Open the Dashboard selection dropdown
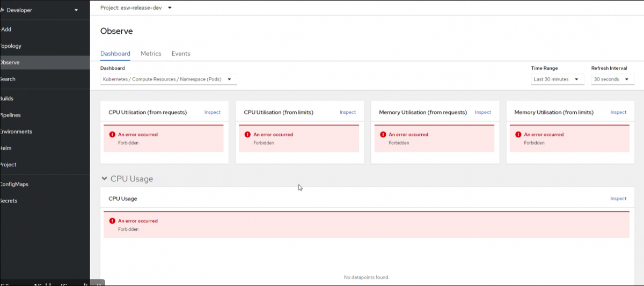644x286 pixels. pos(169,79)
